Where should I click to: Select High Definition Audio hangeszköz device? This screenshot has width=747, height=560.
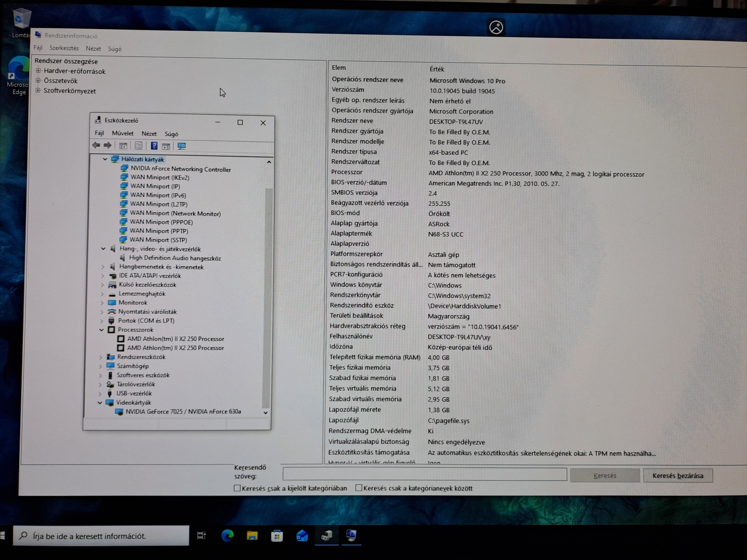175,258
